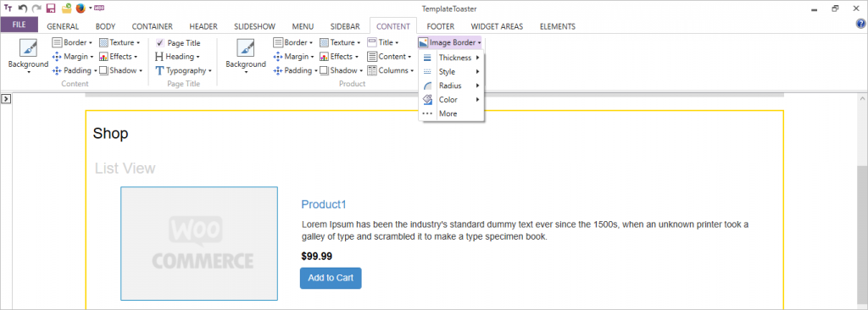Click the Undo icon in title bar
Image resolution: width=868 pixels, height=310 pixels.
23,8
